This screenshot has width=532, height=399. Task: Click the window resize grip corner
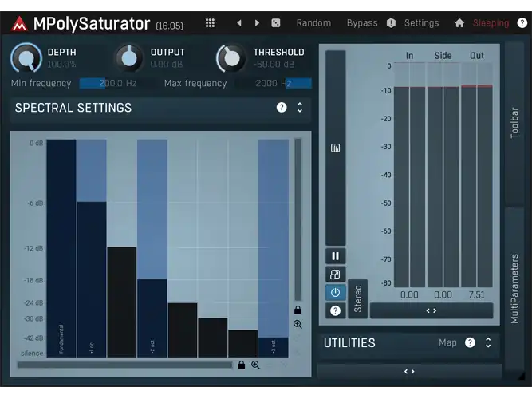[x=521, y=376]
